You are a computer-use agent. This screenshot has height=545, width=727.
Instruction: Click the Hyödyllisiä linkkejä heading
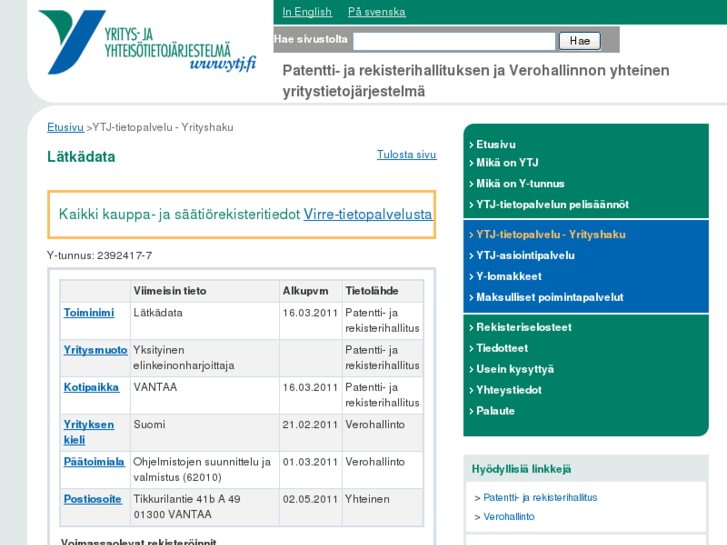pyautogui.click(x=521, y=469)
